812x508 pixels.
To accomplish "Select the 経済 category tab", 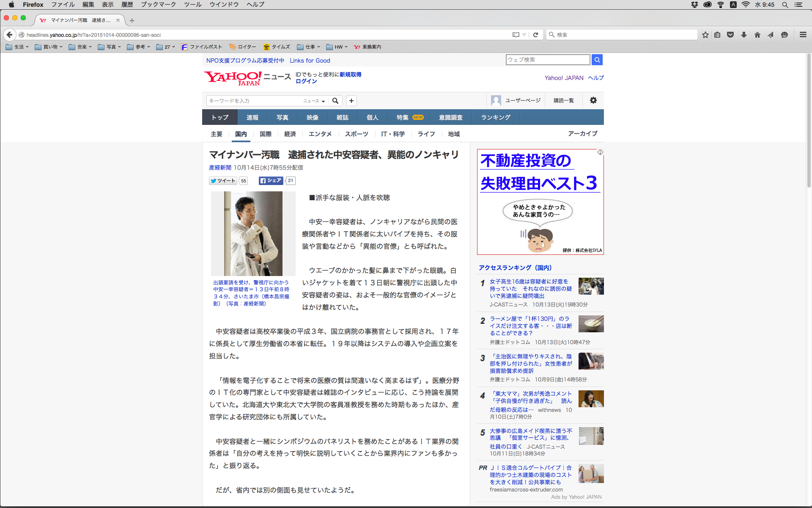I will click(x=290, y=134).
